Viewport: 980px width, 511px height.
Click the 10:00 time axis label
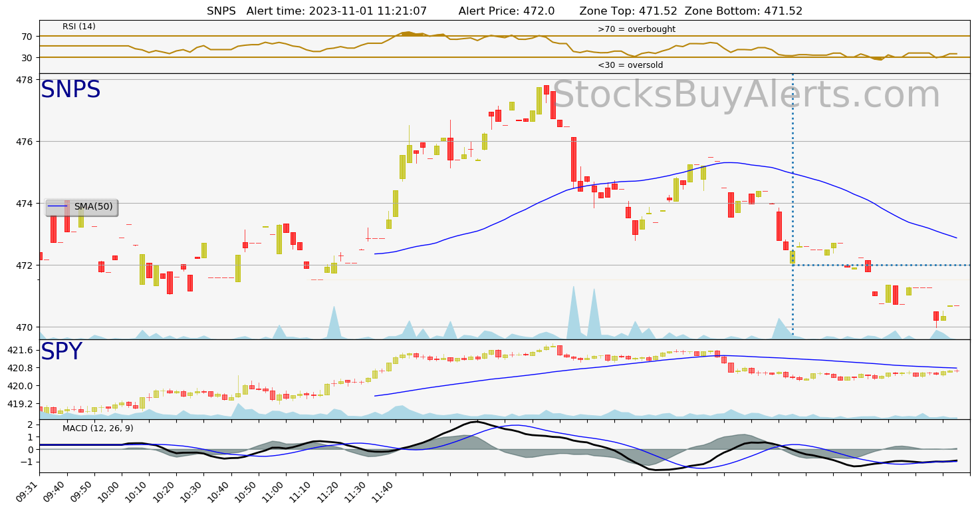click(x=111, y=492)
